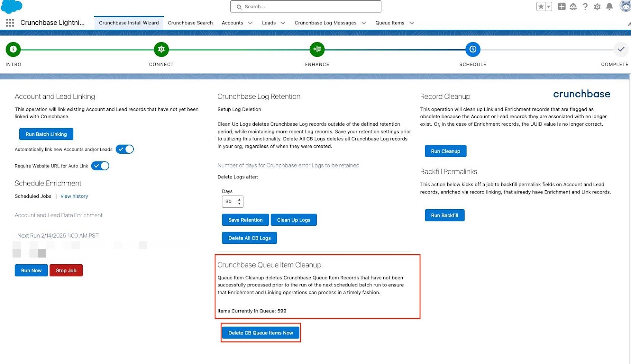The width and height of the screenshot is (631, 364).
Task: Click the Days field stepper arrows
Action: click(239, 201)
